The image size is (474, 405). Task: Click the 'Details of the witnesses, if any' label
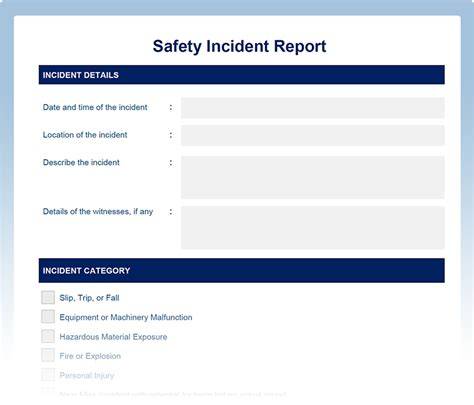tap(98, 212)
